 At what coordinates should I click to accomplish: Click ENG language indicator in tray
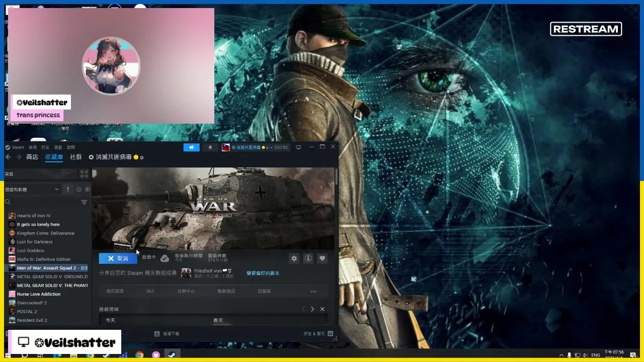pos(595,355)
